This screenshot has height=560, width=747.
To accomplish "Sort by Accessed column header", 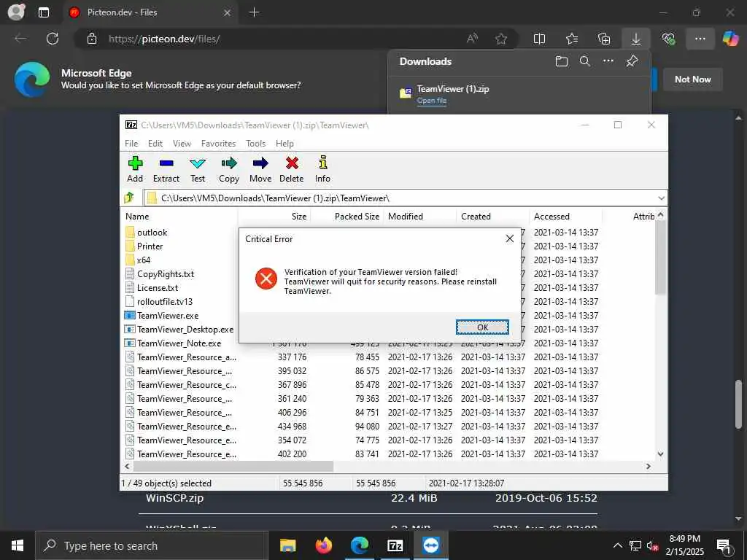I will coord(566,216).
